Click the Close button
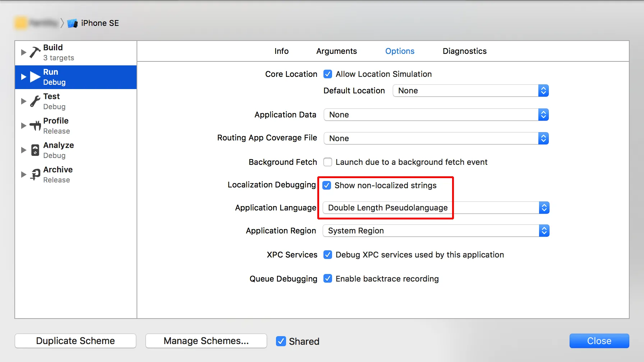The height and width of the screenshot is (362, 644). pyautogui.click(x=599, y=341)
